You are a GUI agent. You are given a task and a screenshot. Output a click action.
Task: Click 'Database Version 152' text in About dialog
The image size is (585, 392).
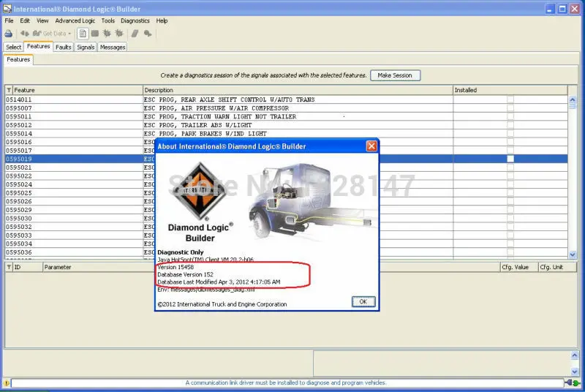(x=186, y=274)
